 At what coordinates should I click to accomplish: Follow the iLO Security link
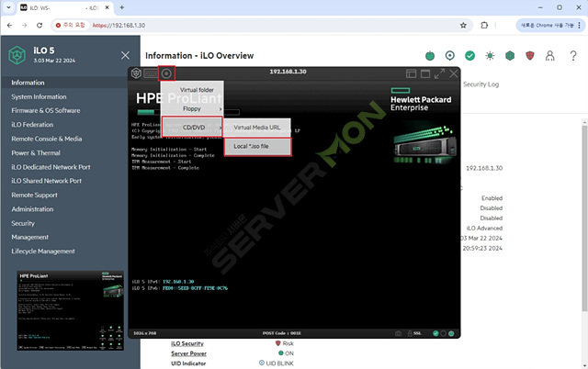(187, 343)
